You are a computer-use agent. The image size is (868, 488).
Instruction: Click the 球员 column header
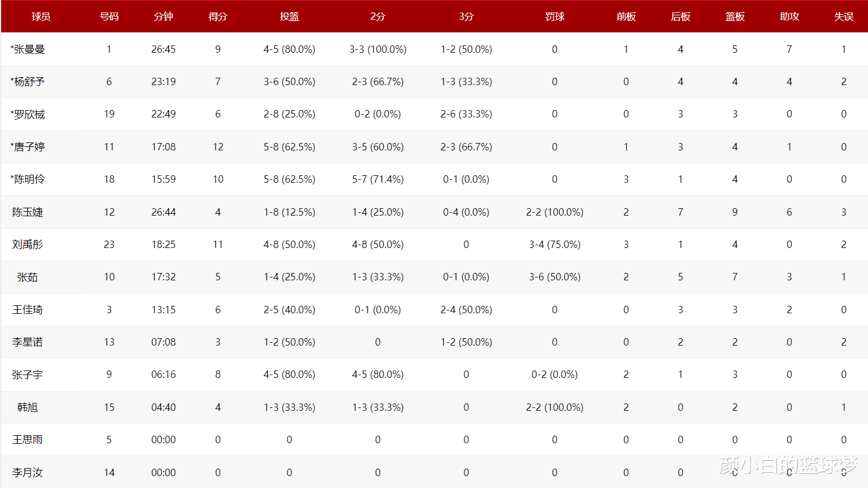point(41,16)
